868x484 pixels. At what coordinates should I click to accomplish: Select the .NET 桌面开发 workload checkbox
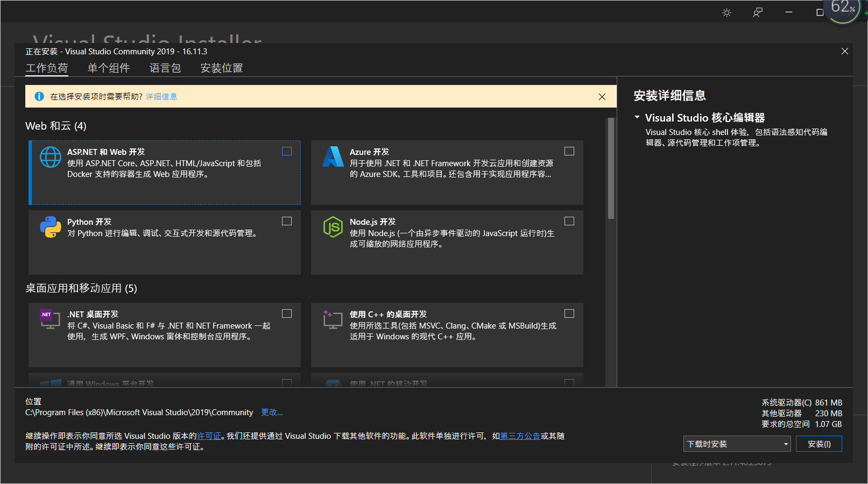click(x=287, y=314)
